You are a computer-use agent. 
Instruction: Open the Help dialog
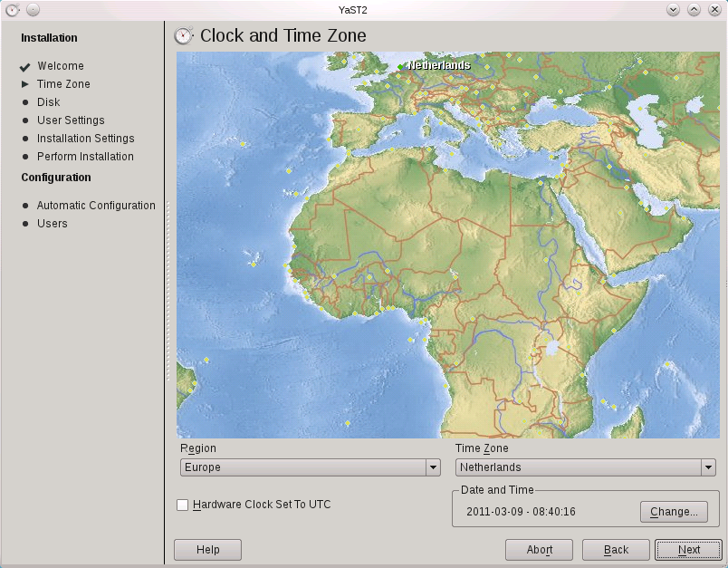pos(206,549)
